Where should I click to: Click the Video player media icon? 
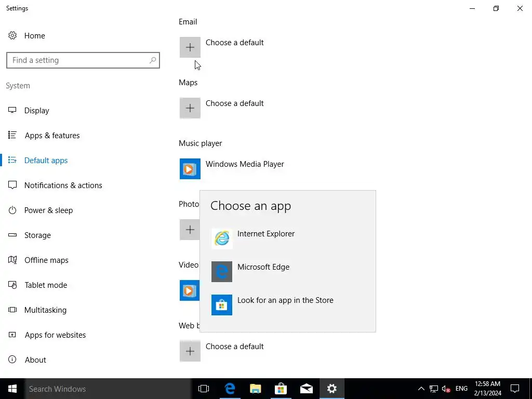(x=190, y=290)
